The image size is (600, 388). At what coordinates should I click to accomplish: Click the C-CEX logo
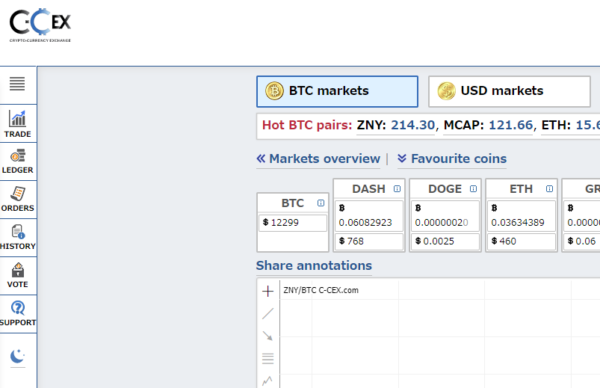[40, 25]
